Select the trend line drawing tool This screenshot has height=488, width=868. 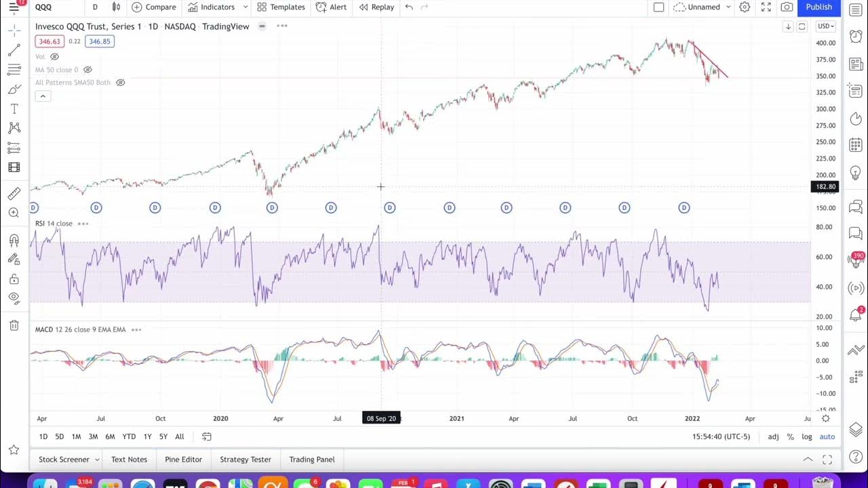click(x=14, y=51)
